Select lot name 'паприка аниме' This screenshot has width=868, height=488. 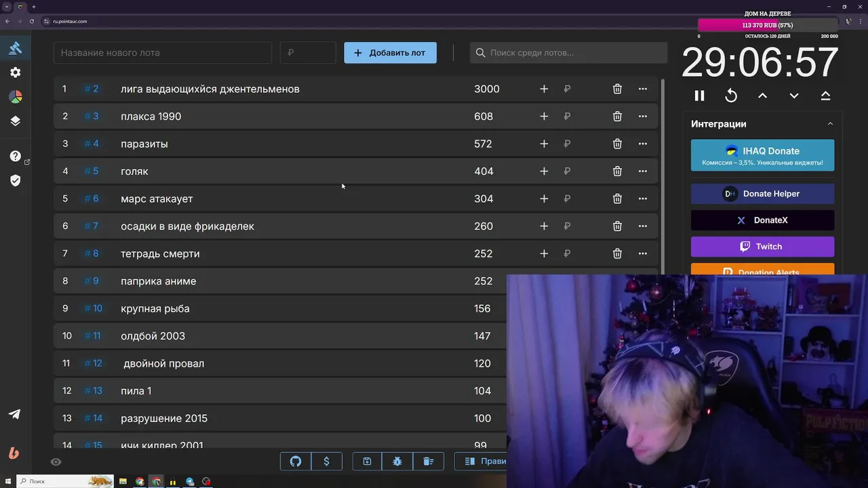pyautogui.click(x=159, y=281)
